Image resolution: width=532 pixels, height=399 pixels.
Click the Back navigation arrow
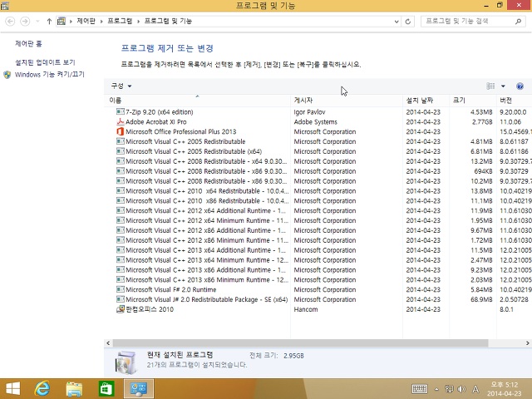tap(10, 22)
